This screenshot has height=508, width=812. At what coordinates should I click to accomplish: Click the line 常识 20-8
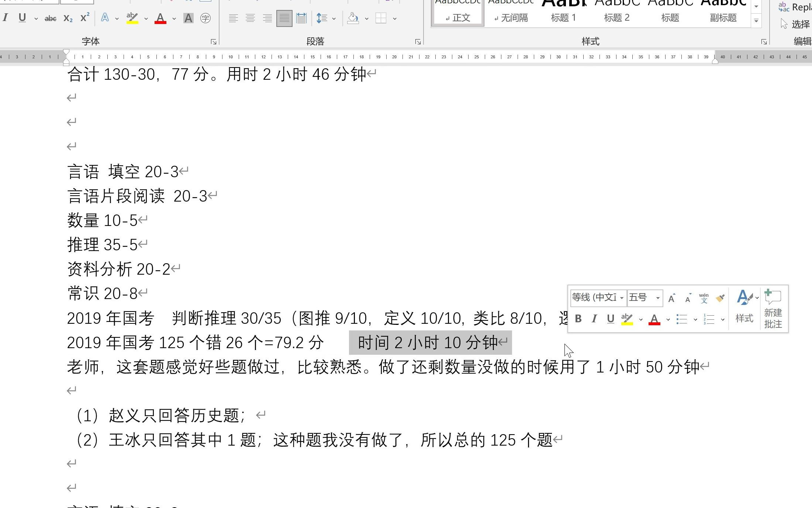(x=102, y=294)
